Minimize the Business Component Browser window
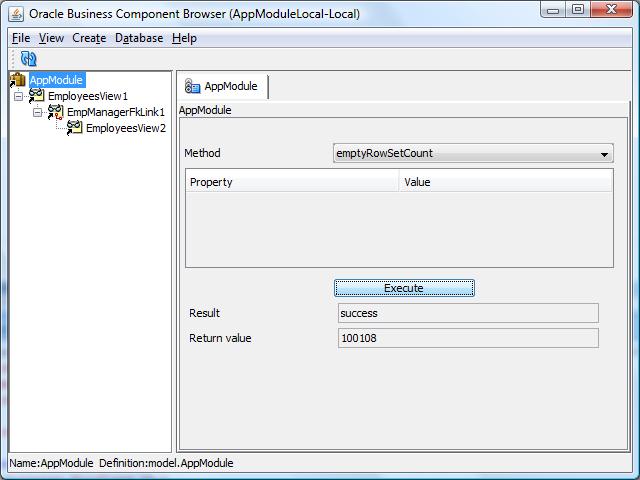The image size is (640, 480). coord(553,10)
